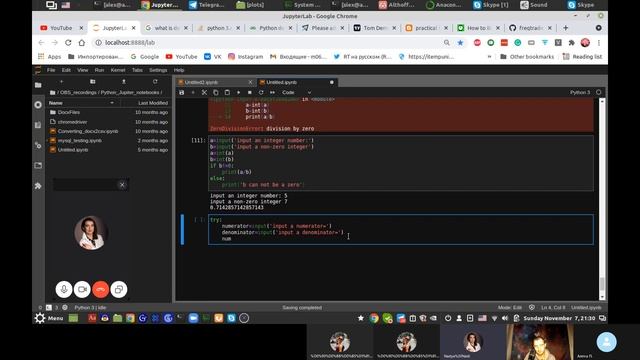Screen dimensions: 640x360
Task: Restart kernel and run all cells icon
Action: click(x=272, y=92)
